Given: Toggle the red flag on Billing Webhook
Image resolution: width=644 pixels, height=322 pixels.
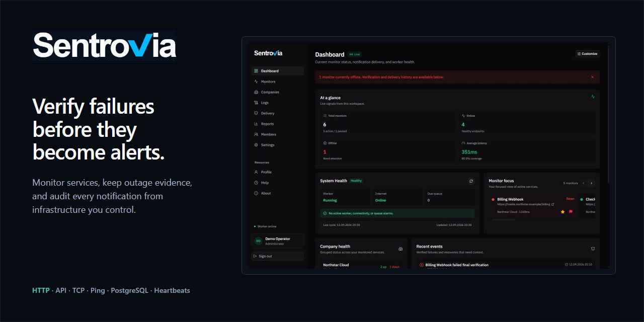Looking at the screenshot, I should (x=571, y=212).
